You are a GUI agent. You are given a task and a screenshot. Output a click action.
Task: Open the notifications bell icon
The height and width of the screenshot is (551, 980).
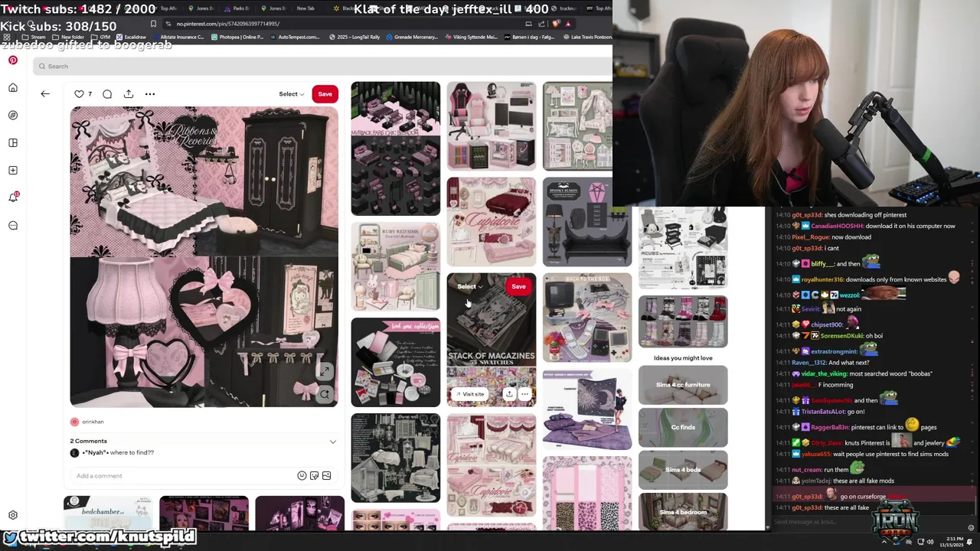(x=13, y=197)
